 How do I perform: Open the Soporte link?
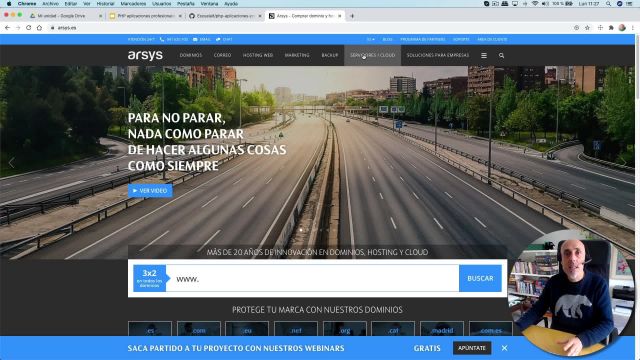(x=461, y=40)
